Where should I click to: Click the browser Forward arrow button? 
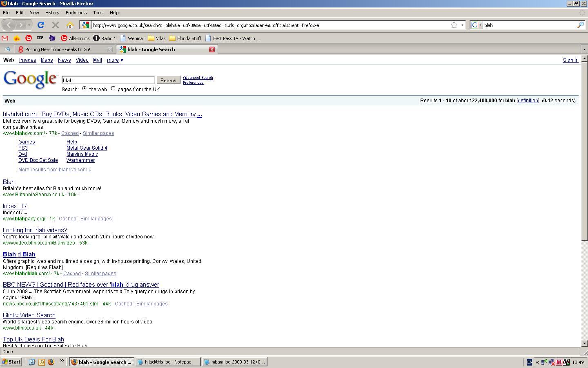pos(21,25)
